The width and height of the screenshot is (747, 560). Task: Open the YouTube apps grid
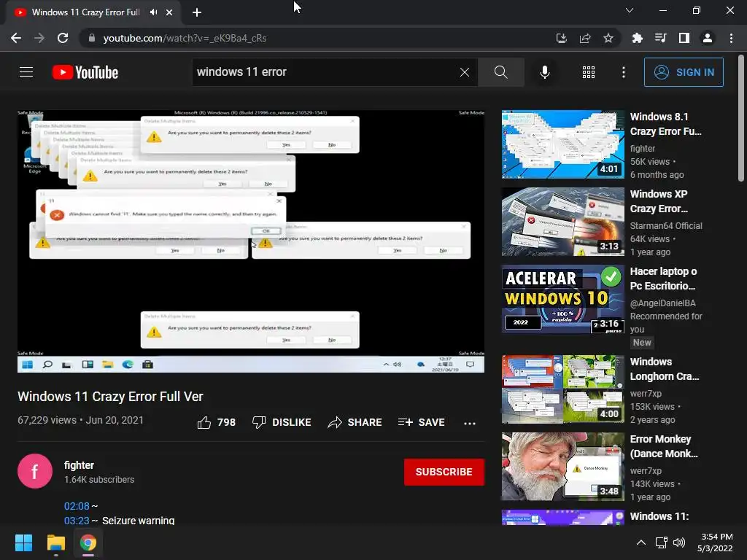[x=589, y=72]
